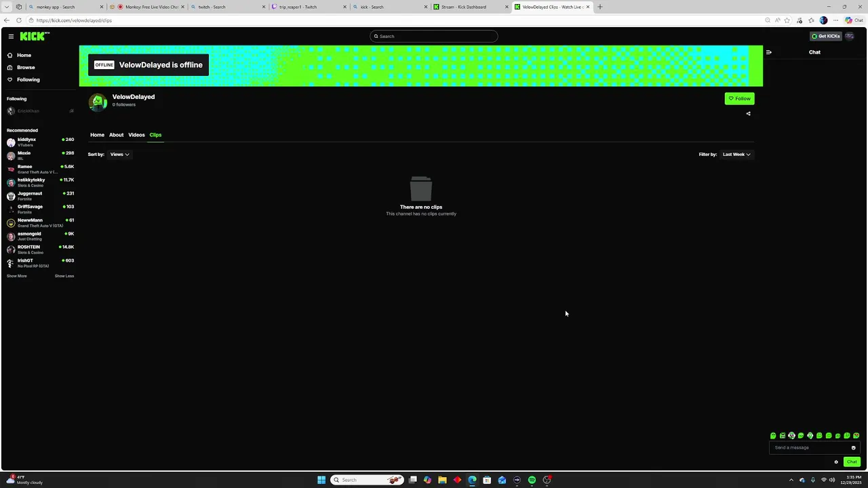Collapse recommended list with Show Less
The height and width of the screenshot is (488, 868).
(64, 276)
